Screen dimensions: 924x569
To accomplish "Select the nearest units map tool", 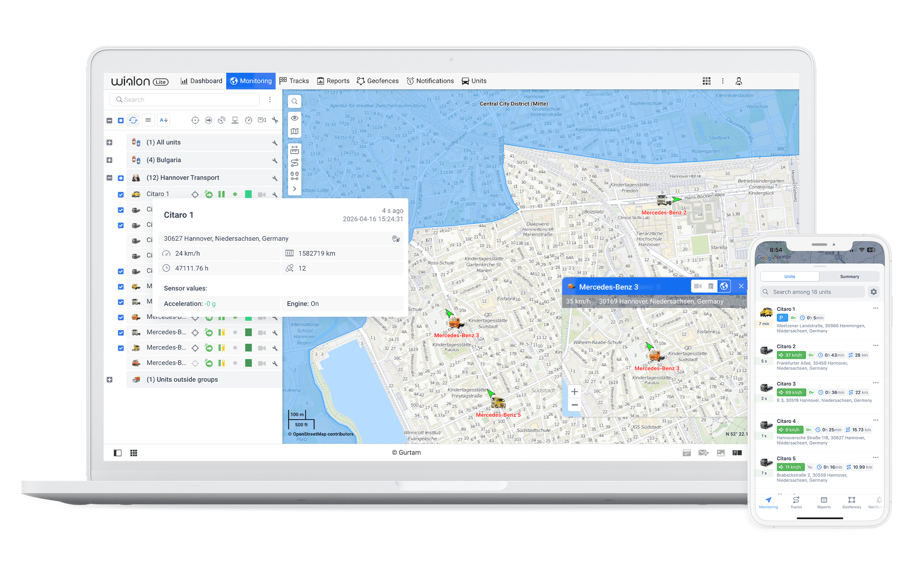I will (294, 176).
